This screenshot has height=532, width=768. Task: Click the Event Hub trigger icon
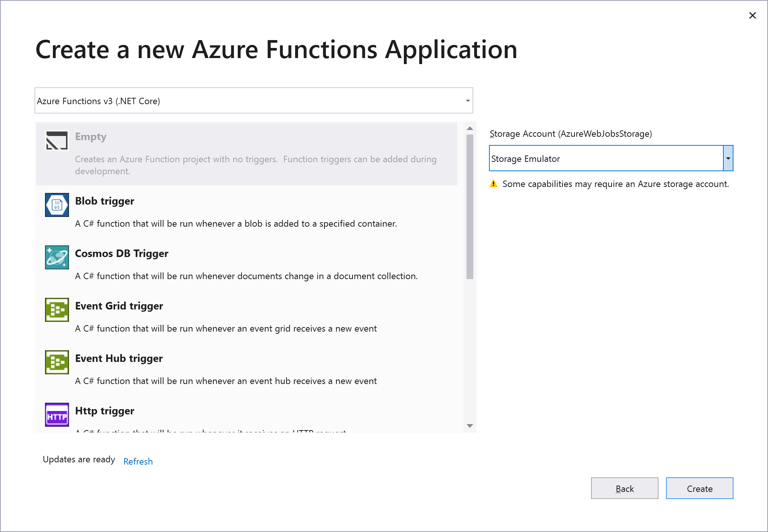pos(56,362)
